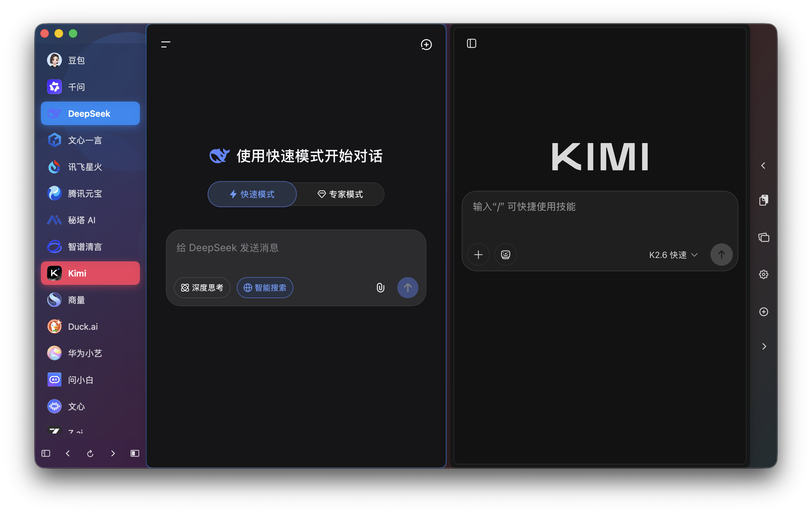Open 秘塔 AI from the sidebar

(x=90, y=220)
